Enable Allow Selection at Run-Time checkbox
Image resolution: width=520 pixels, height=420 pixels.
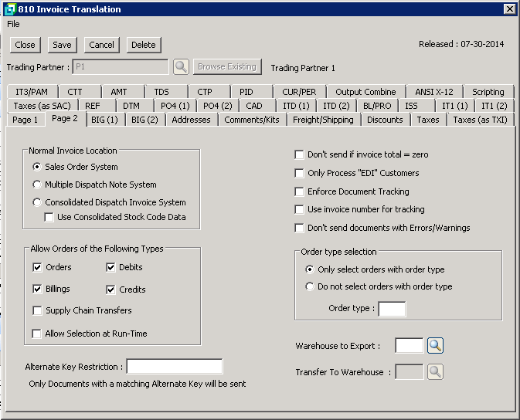[38, 334]
